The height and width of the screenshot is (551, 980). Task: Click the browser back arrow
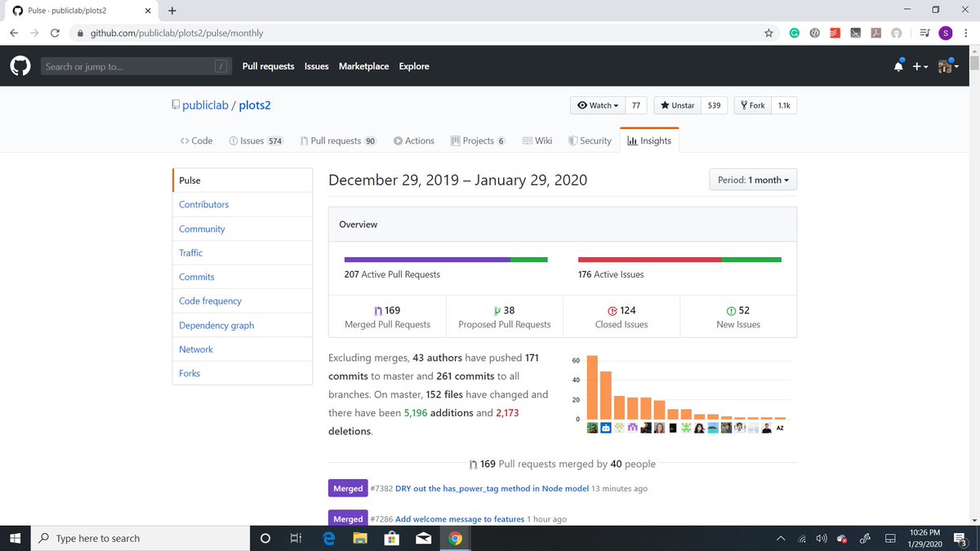point(15,33)
